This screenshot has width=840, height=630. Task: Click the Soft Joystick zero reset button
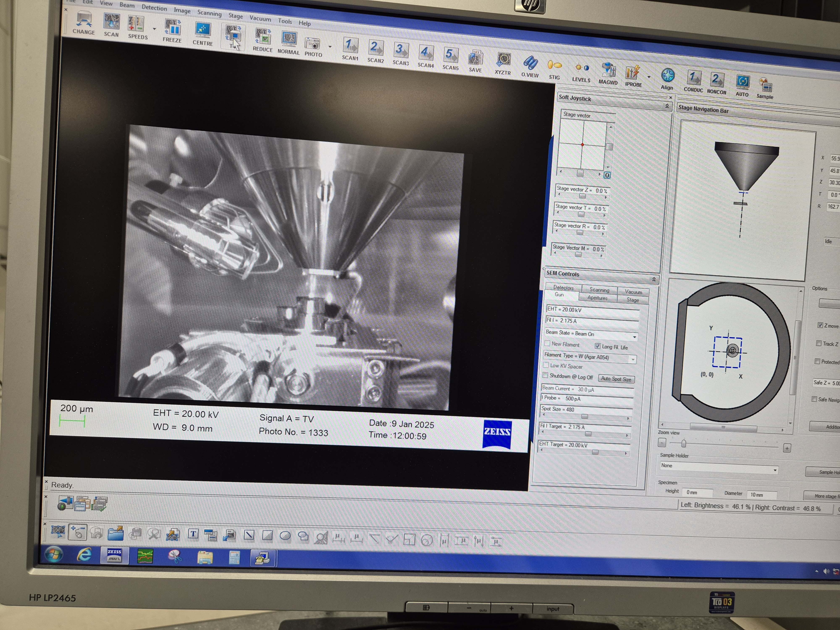(x=607, y=175)
